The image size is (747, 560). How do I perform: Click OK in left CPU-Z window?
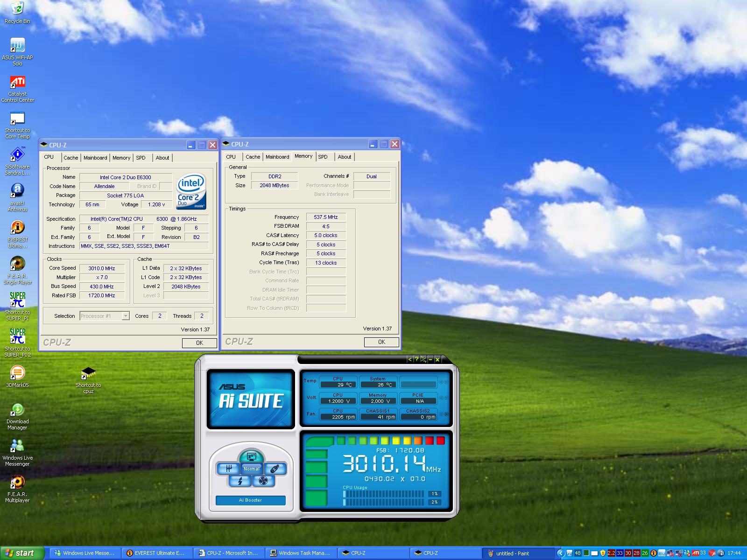tap(199, 343)
